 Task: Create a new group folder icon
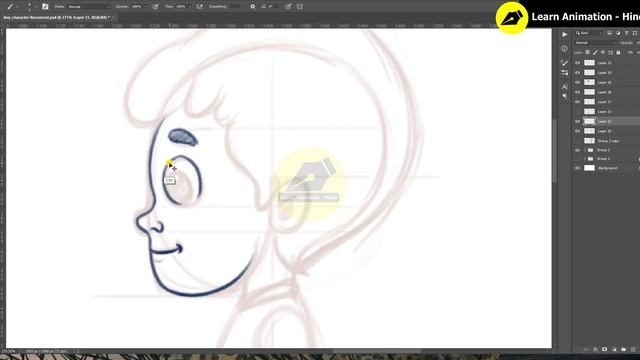coord(623,350)
